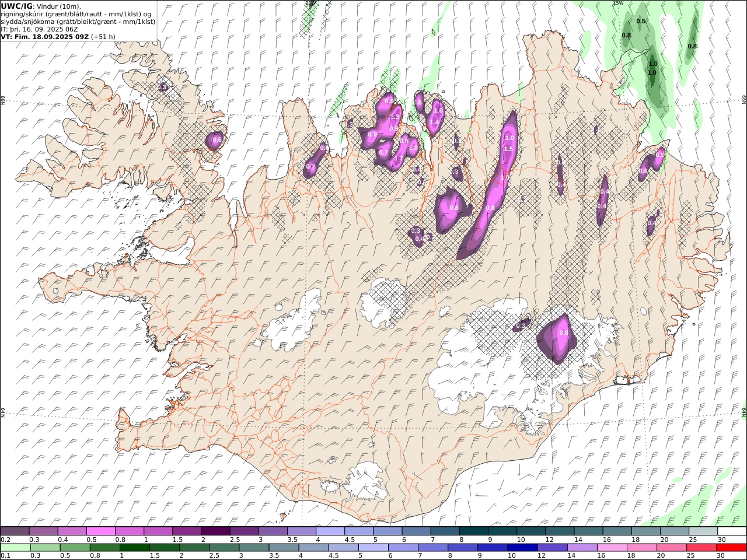The image size is (747, 560).
Task: Select the darkest purple 2–2.5 swatch in the upper legend
Action: (x=215, y=531)
